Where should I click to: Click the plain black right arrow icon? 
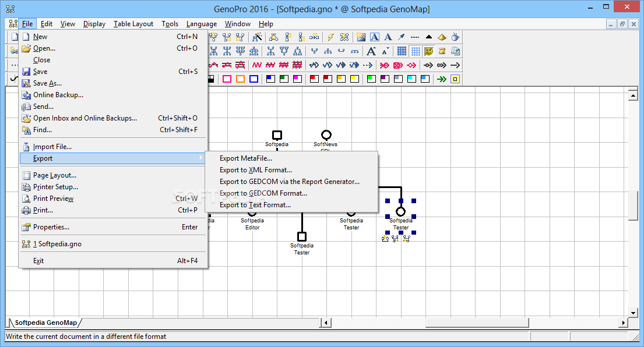click(455, 65)
